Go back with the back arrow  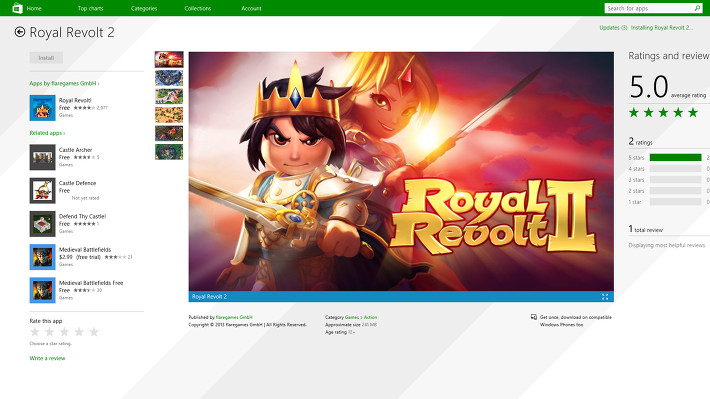(x=19, y=32)
